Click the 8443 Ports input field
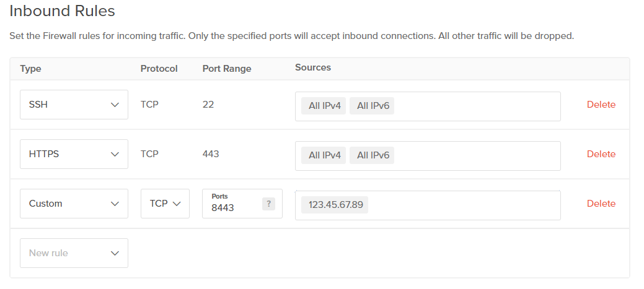 [234, 208]
